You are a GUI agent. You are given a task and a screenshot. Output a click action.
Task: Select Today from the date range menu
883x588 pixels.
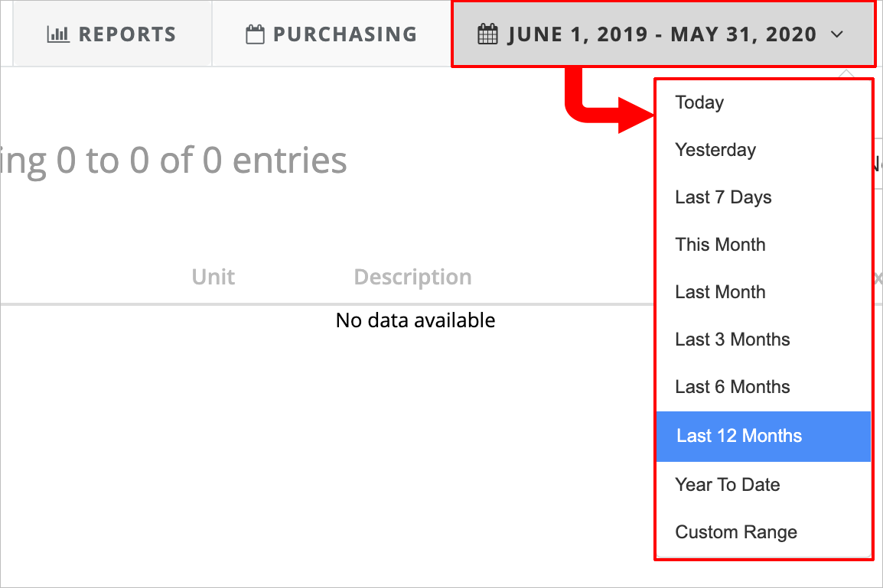coord(699,102)
